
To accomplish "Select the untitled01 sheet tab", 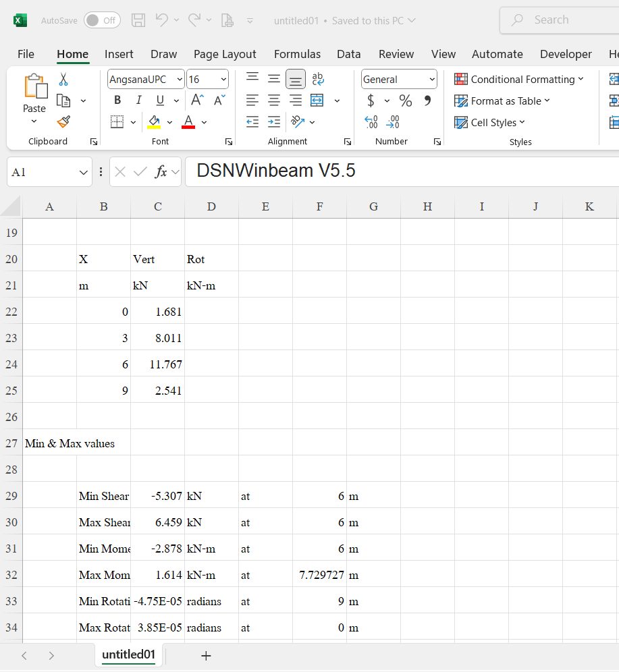I will [x=128, y=654].
